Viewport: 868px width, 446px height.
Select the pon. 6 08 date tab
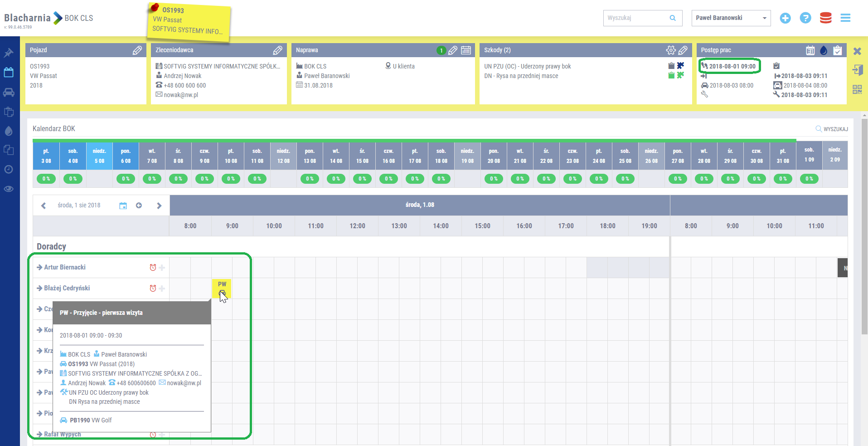click(126, 156)
